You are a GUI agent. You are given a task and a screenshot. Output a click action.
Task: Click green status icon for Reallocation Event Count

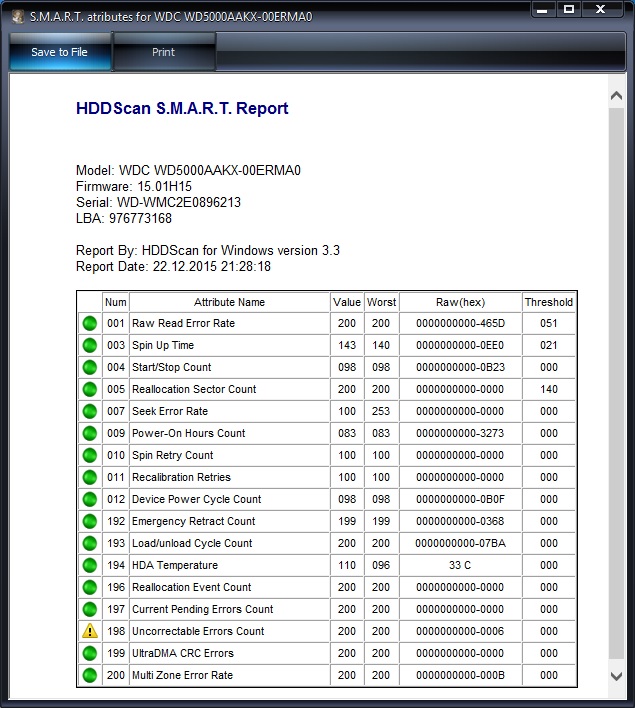90,587
